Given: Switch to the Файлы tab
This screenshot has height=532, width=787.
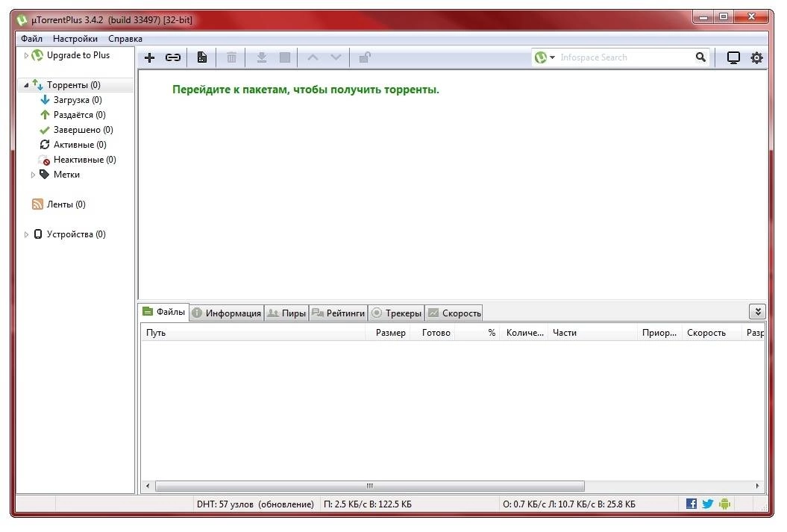Looking at the screenshot, I should [164, 312].
